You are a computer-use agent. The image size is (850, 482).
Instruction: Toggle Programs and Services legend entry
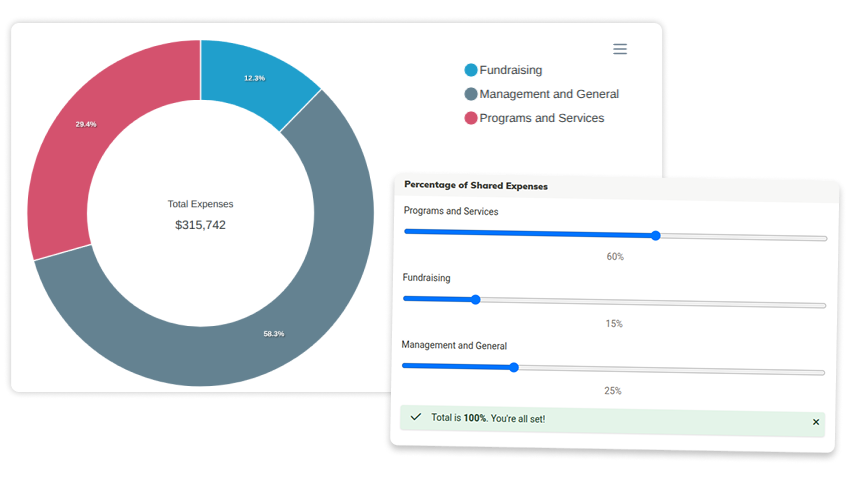click(x=535, y=118)
